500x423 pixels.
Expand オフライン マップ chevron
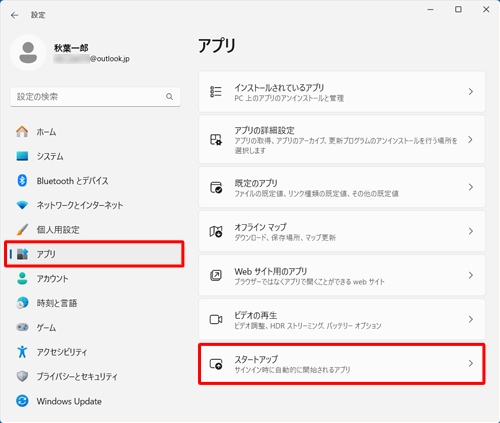[x=471, y=231]
